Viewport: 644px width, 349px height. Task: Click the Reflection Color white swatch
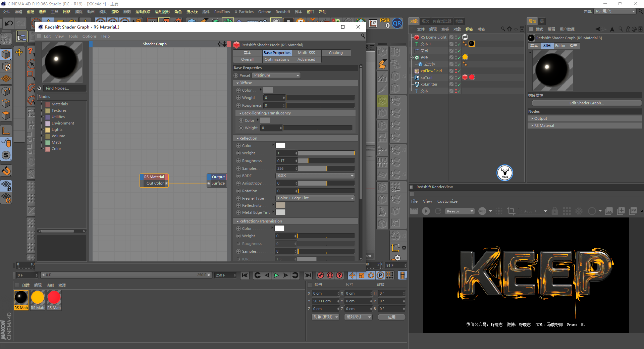tap(280, 146)
